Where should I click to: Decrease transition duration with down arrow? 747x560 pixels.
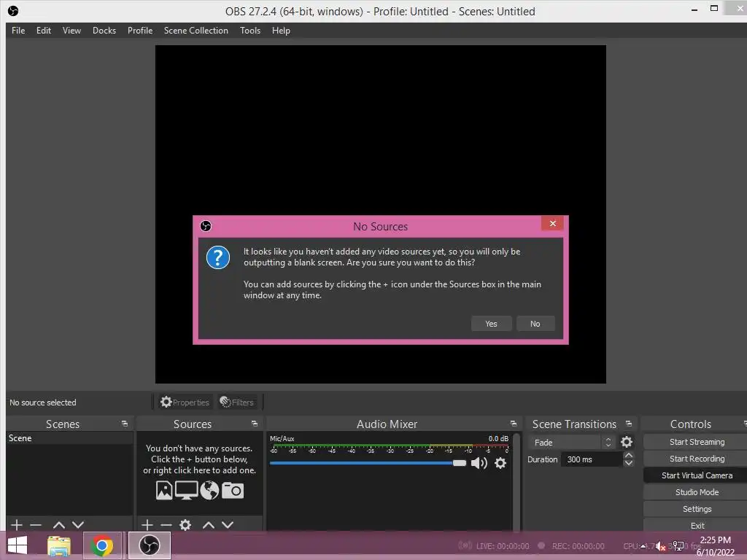(x=629, y=463)
